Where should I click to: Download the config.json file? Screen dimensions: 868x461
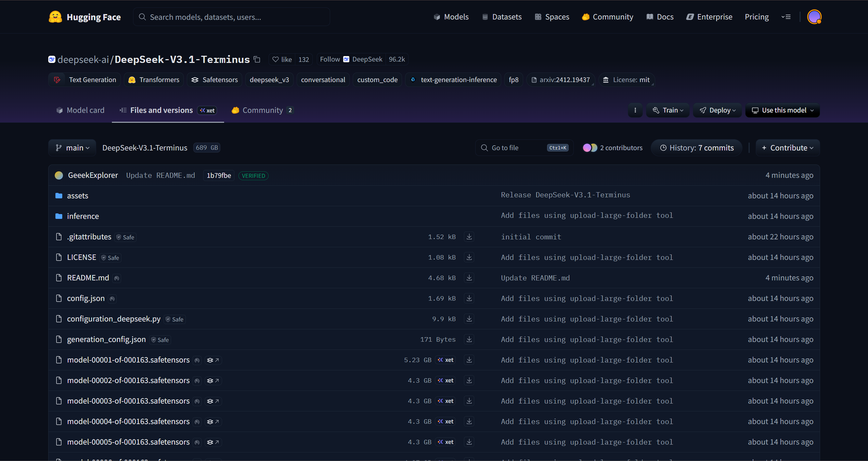click(469, 298)
